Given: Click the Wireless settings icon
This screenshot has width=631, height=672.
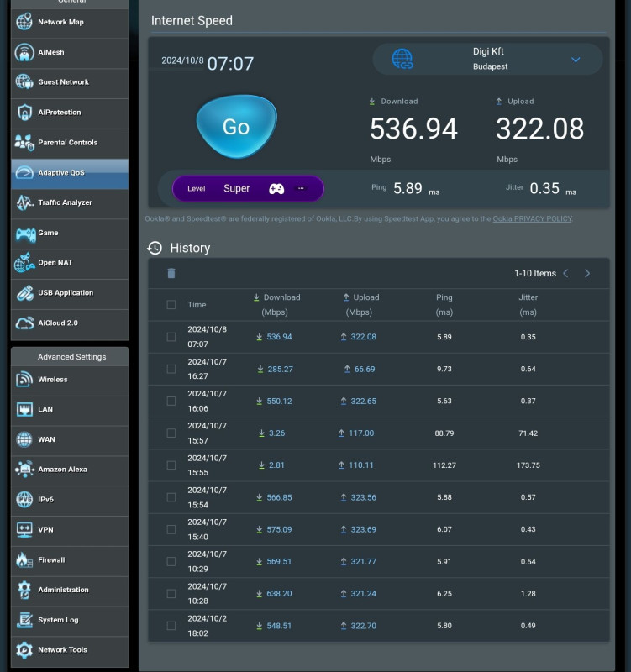Looking at the screenshot, I should 24,380.
